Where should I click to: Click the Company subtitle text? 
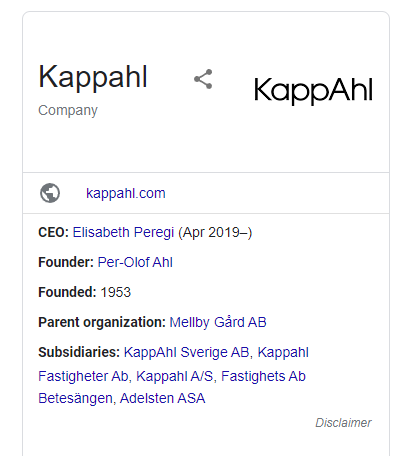coord(68,110)
